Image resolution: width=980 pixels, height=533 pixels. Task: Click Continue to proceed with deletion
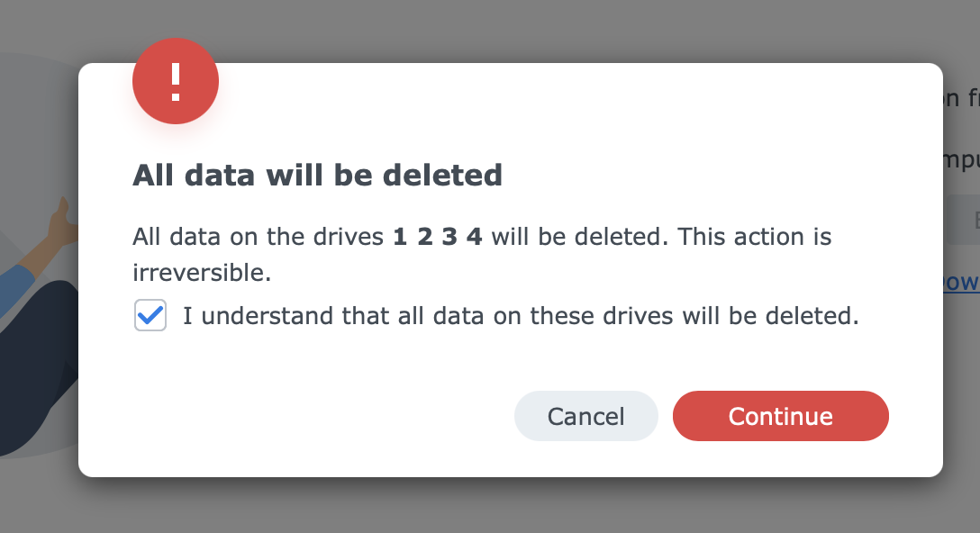[x=780, y=416]
